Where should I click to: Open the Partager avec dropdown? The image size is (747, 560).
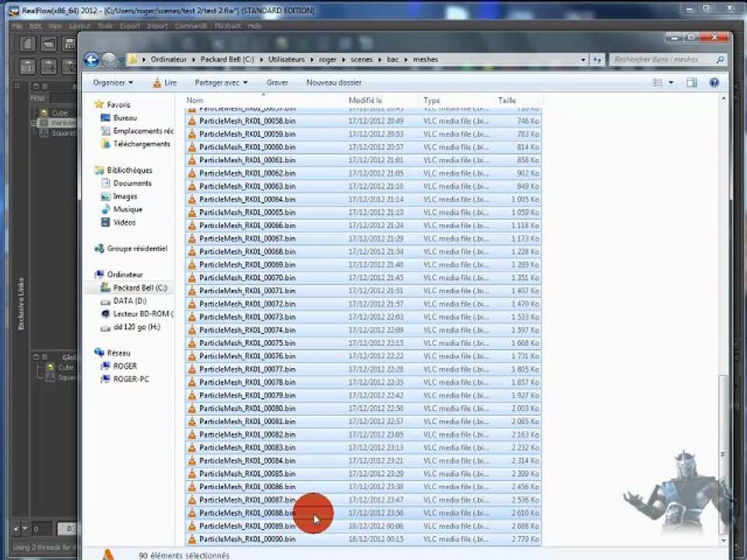click(221, 82)
